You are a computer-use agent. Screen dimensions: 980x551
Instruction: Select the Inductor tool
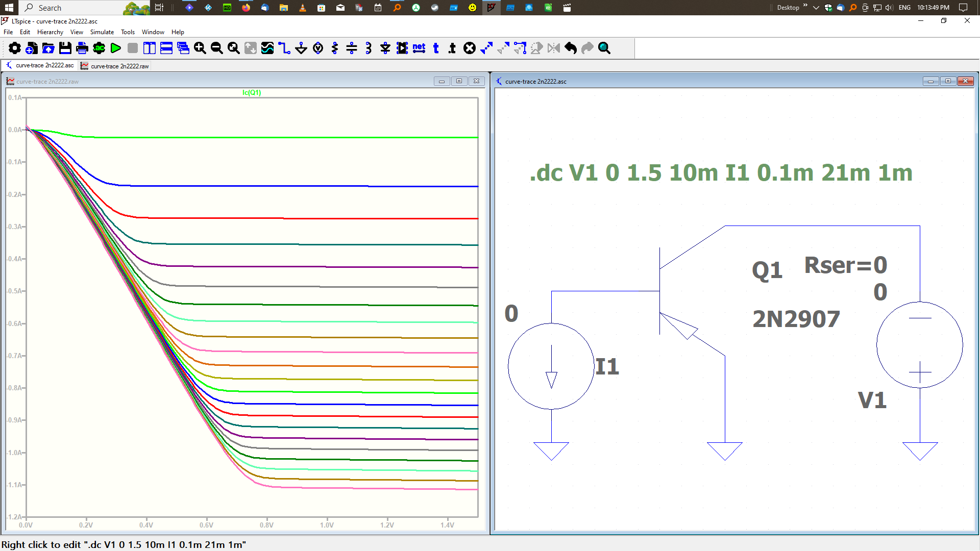pyautogui.click(x=369, y=48)
